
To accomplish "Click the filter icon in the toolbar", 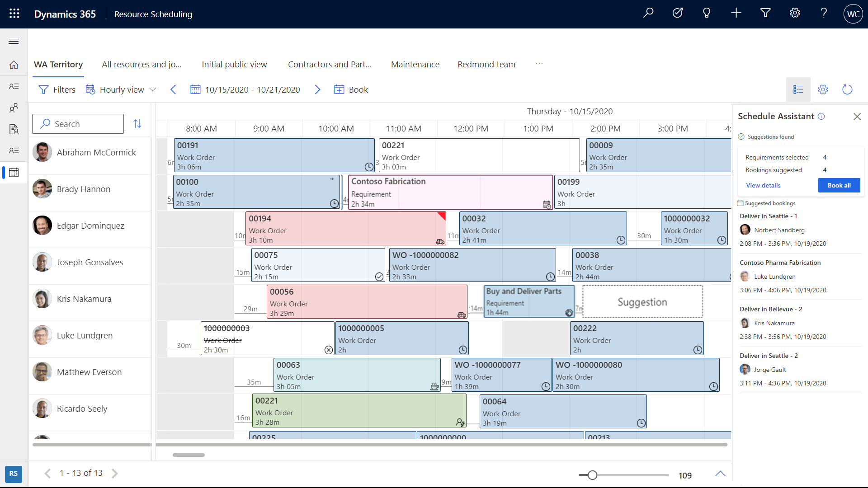I will (43, 89).
